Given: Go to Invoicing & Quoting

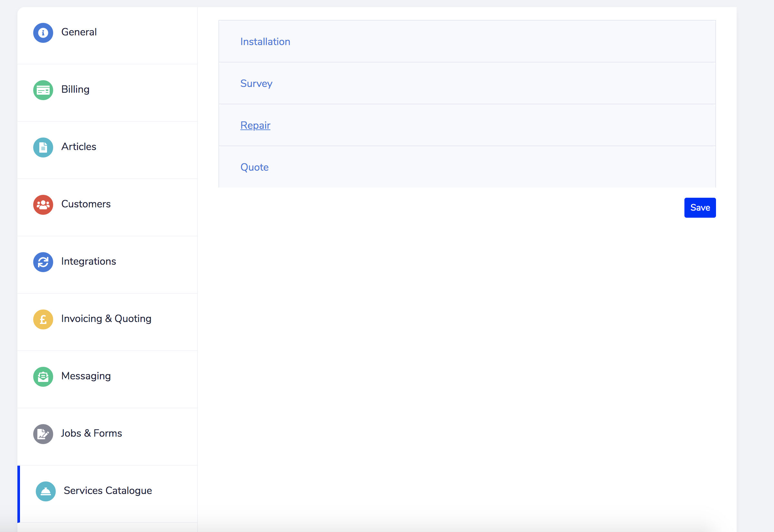Looking at the screenshot, I should pyautogui.click(x=107, y=322).
